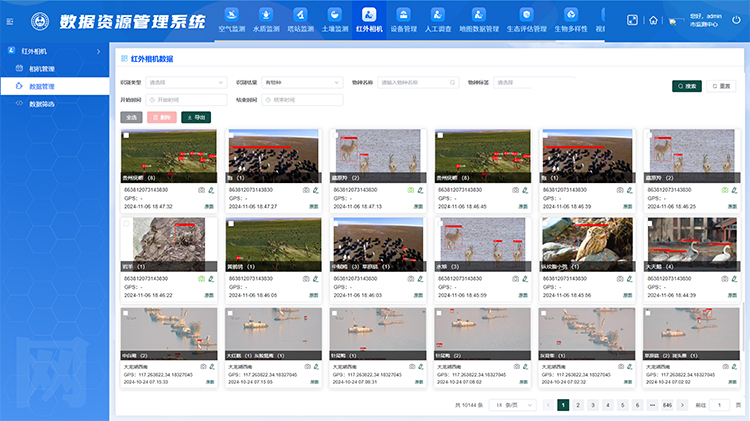This screenshot has width=750, height=421.
Task: Open the 识别类型 dropdown
Action: point(186,83)
